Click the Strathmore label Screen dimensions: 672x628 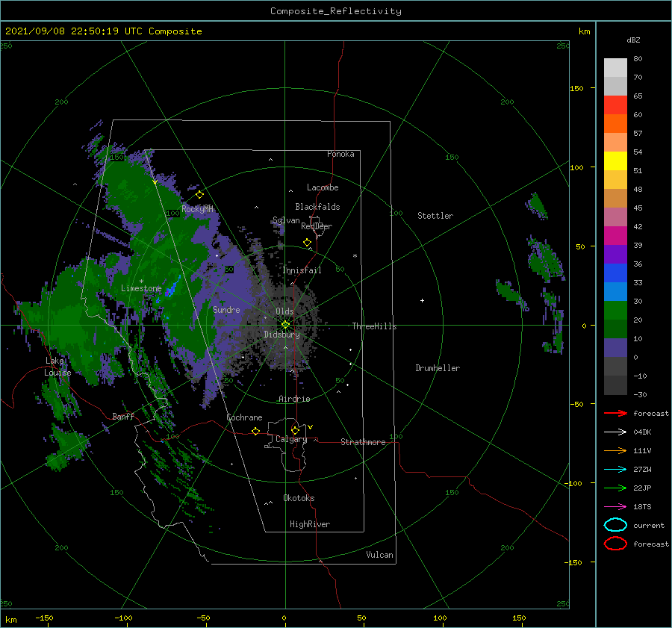[x=363, y=442]
